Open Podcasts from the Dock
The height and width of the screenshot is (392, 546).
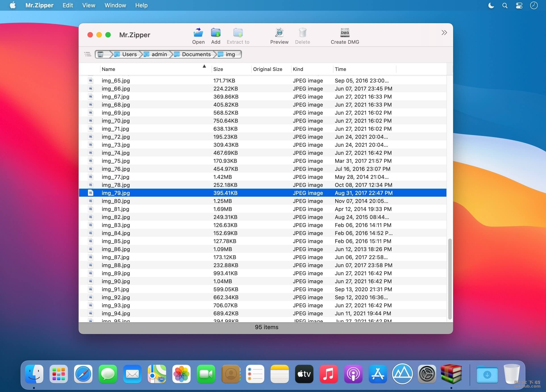pyautogui.click(x=353, y=374)
